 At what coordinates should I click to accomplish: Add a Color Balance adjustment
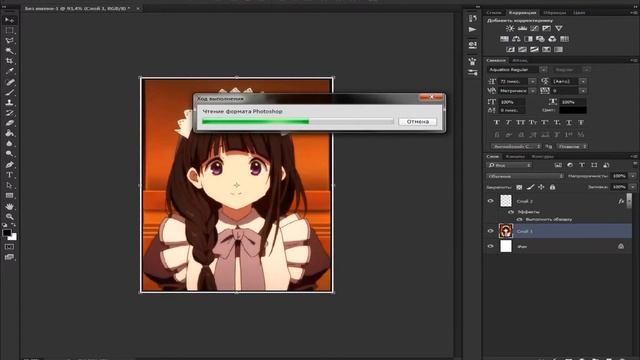coord(516,39)
